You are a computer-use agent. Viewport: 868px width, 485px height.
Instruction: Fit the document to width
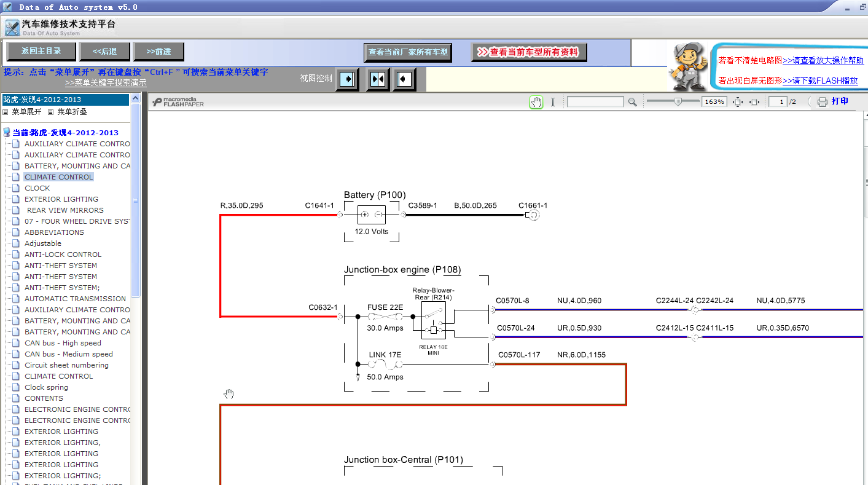point(754,102)
